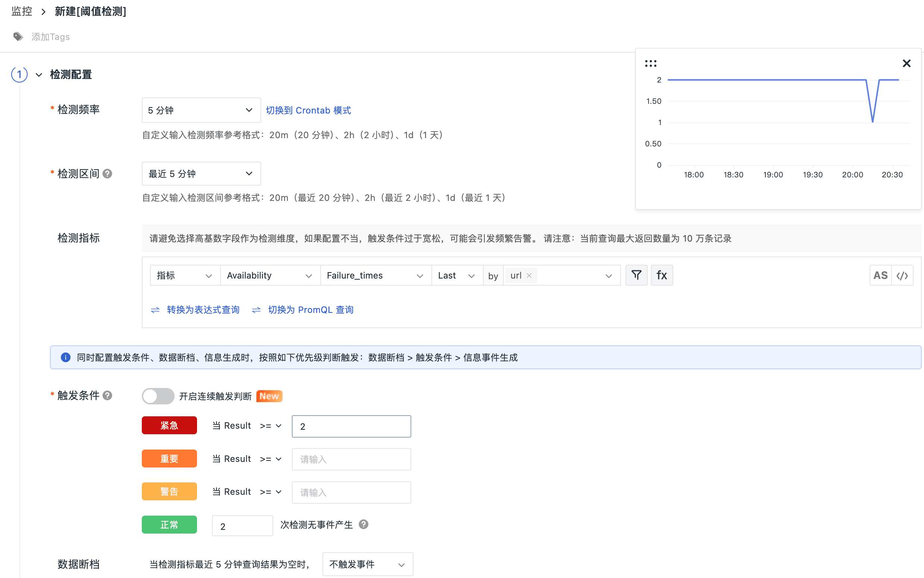Image resolution: width=924 pixels, height=578 pixels.
Task: Click the swap icon before 切换为 PromQL 查询
Action: click(x=256, y=310)
